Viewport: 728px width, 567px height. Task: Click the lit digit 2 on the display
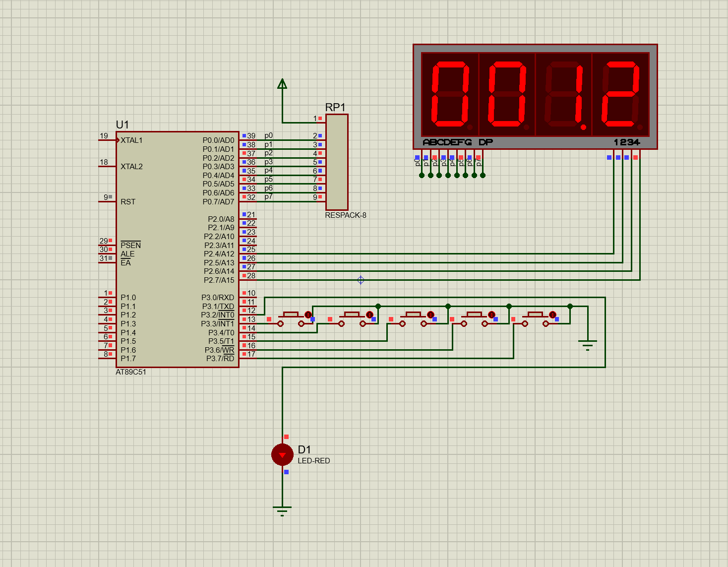pyautogui.click(x=621, y=94)
